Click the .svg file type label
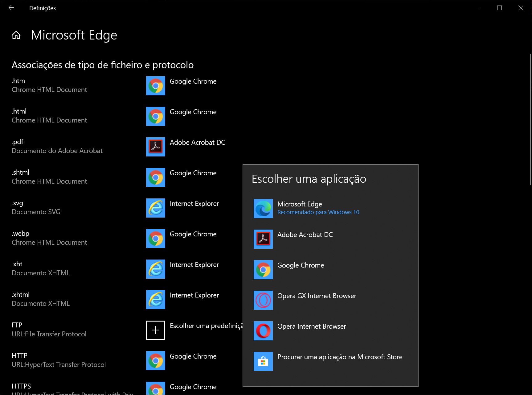Image resolution: width=532 pixels, height=395 pixels. click(18, 203)
